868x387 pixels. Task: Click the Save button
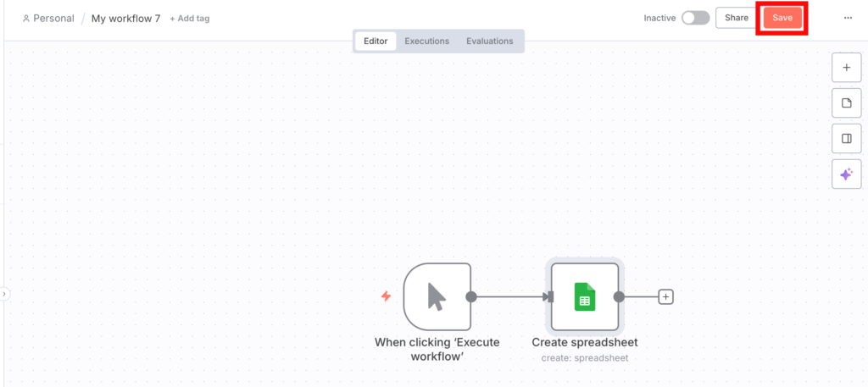[x=782, y=18]
